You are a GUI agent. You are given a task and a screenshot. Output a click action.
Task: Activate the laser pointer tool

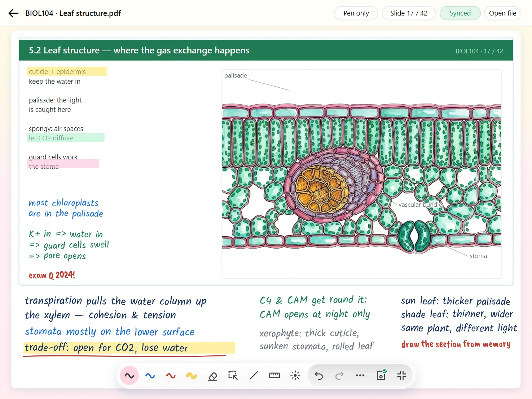click(295, 376)
